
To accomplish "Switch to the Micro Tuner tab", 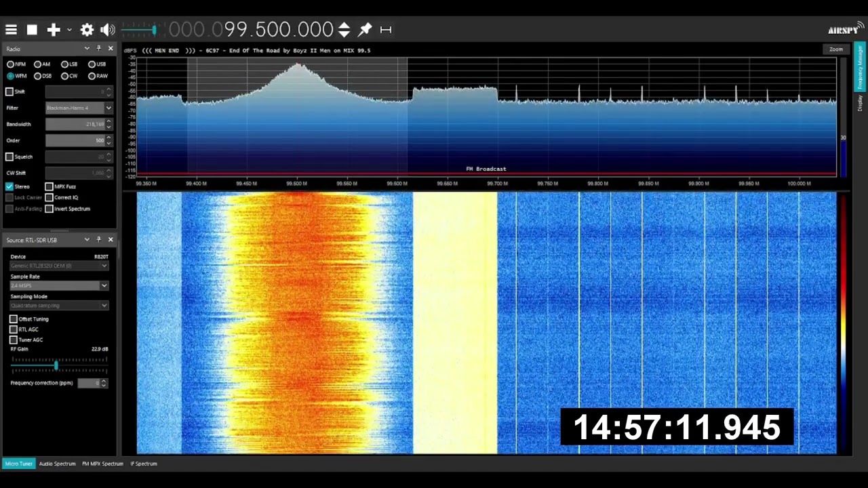I will [x=18, y=464].
